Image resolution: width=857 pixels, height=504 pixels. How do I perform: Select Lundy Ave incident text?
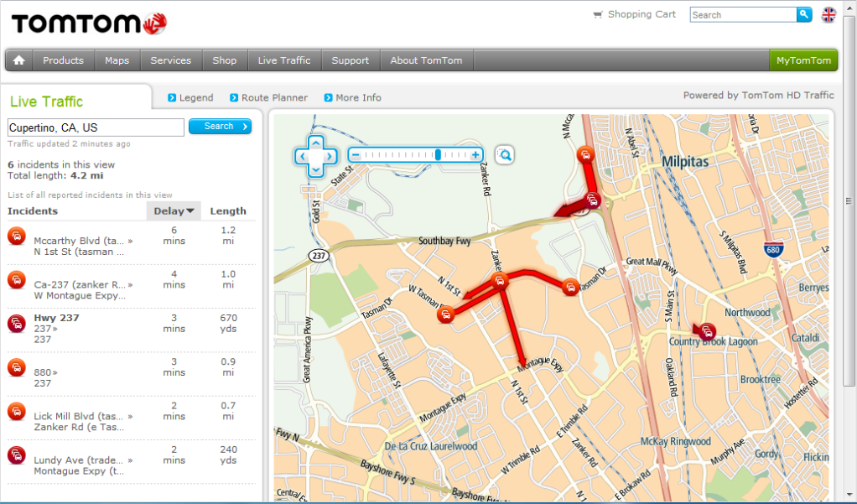pyautogui.click(x=83, y=465)
